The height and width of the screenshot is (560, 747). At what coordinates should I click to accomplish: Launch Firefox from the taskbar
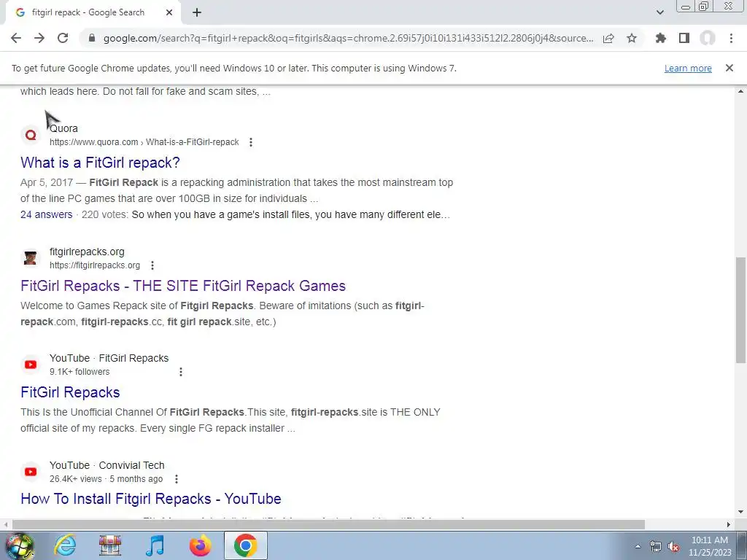200,545
